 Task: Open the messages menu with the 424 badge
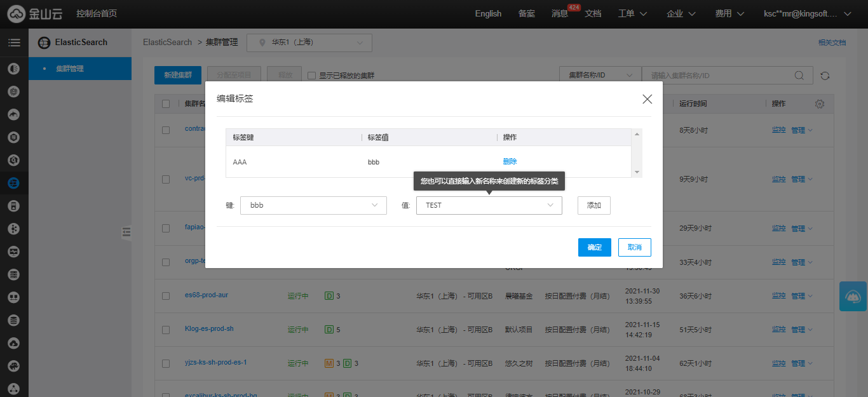pos(560,13)
